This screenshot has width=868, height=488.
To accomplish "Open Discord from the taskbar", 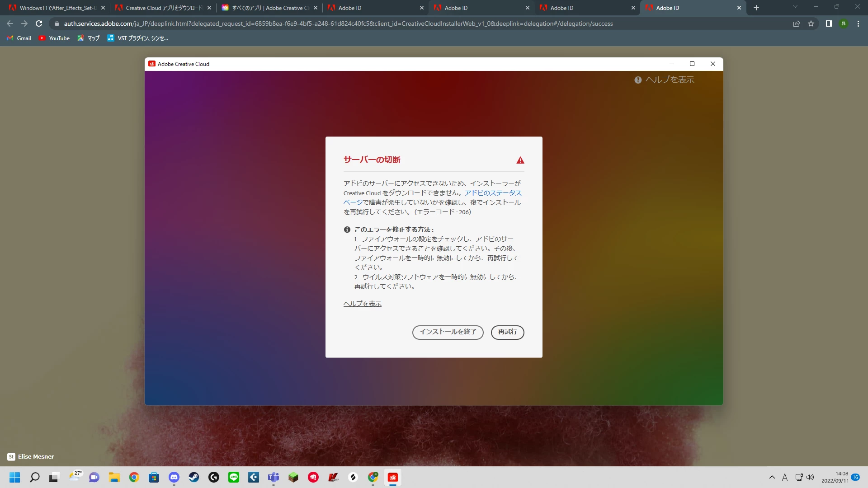I will pos(174,477).
